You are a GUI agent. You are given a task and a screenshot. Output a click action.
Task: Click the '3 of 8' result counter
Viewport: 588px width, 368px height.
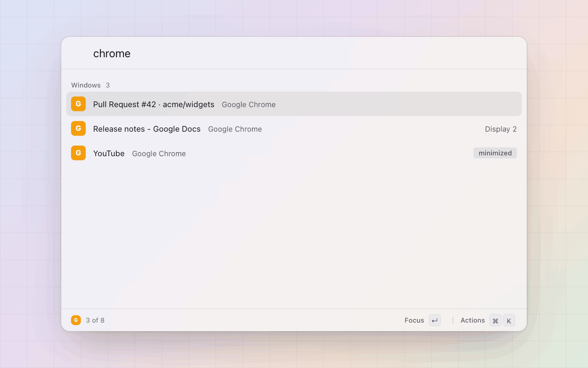pos(95,321)
